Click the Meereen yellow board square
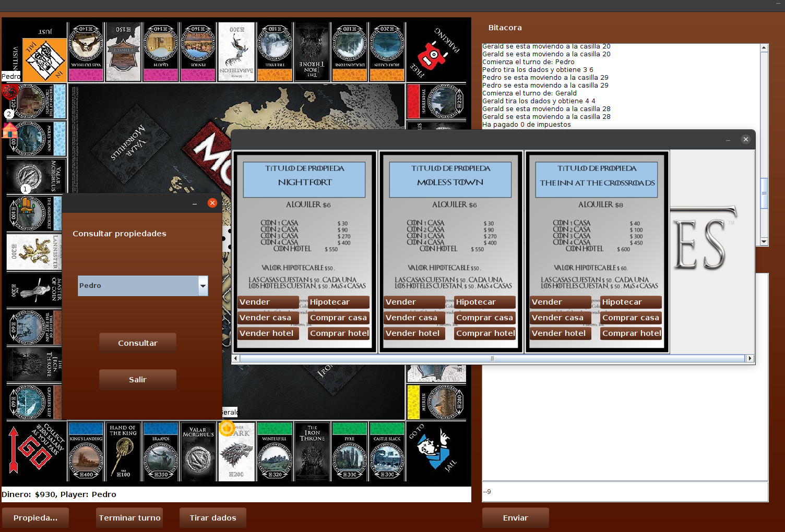The image size is (785, 532). coord(436,402)
